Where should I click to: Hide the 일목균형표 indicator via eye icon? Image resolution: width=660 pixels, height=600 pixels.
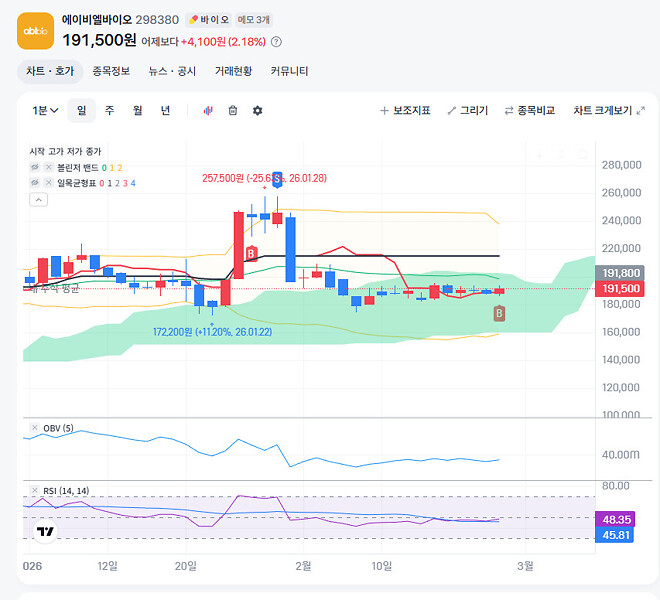(x=35, y=183)
